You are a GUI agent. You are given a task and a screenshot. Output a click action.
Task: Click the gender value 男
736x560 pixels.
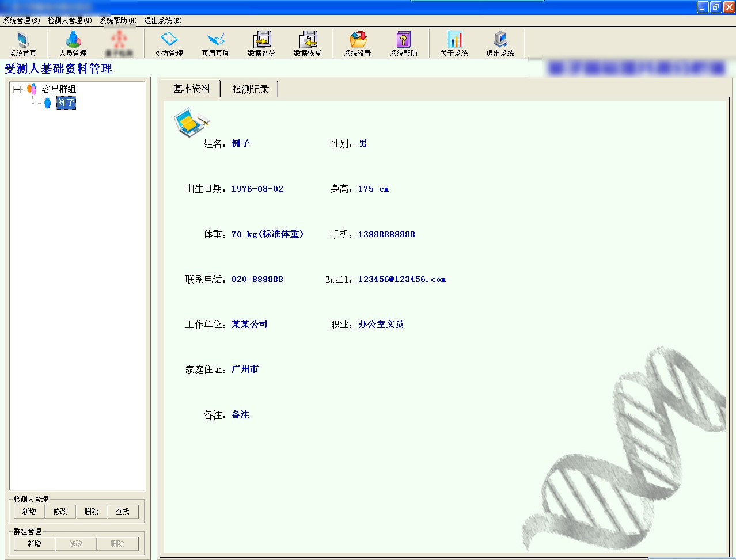click(363, 143)
